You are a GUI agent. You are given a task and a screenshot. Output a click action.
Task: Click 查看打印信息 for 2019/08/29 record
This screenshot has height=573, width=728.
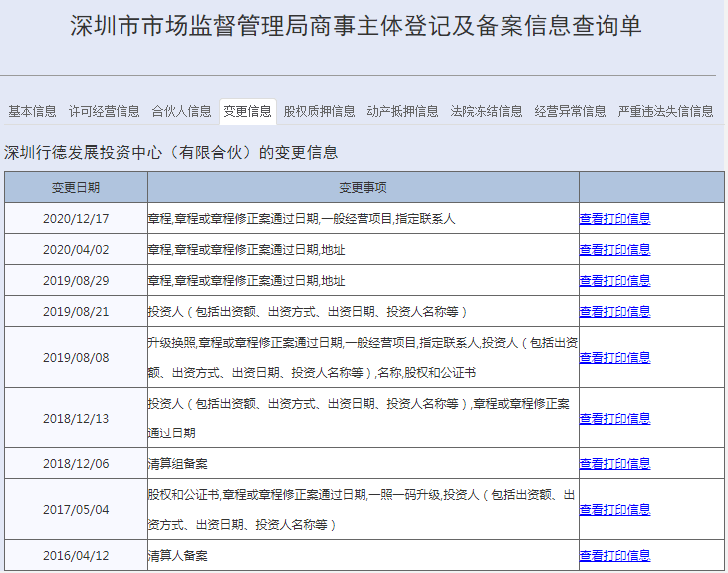tap(614, 280)
